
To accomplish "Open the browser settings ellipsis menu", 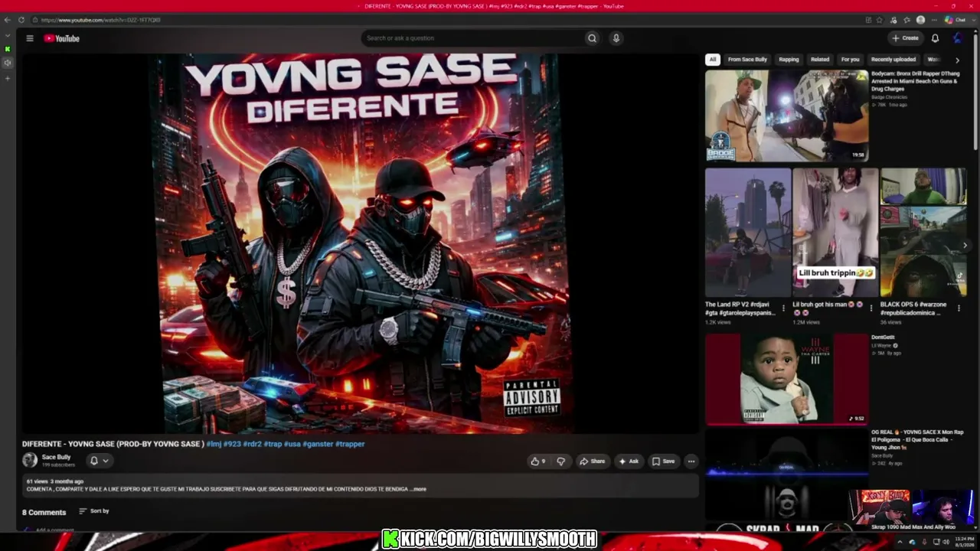I will click(933, 20).
